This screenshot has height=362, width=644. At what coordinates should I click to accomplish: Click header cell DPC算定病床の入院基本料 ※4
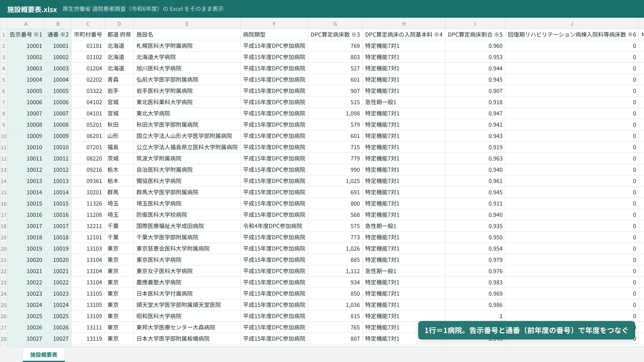(x=404, y=35)
